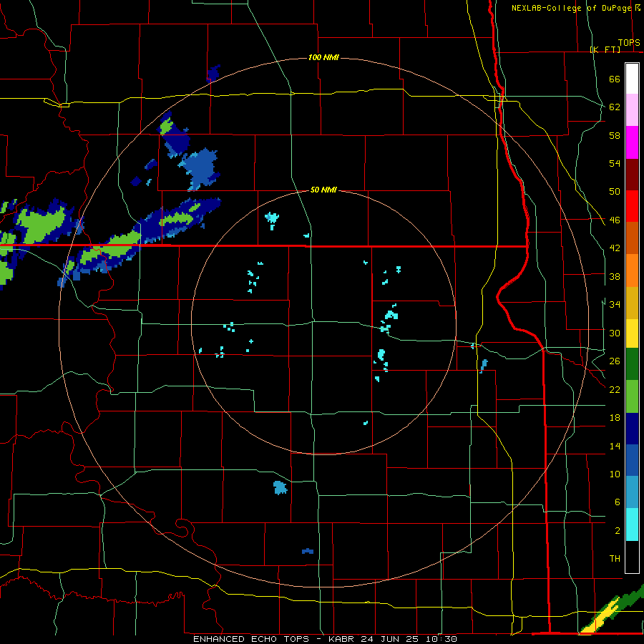Screen dimensions: 644x644
Task: Click the bright red swatch between 50 and 46
Action: coord(632,206)
